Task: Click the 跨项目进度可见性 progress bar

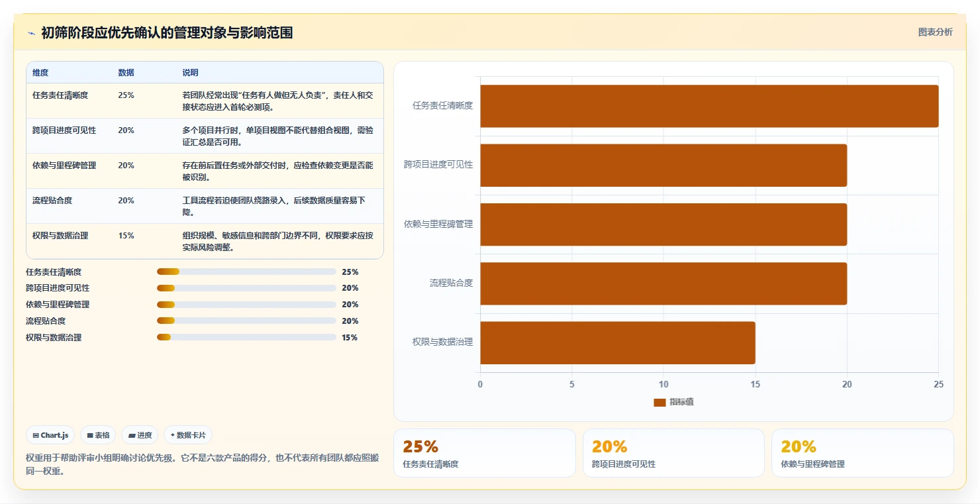Action: 246,288
